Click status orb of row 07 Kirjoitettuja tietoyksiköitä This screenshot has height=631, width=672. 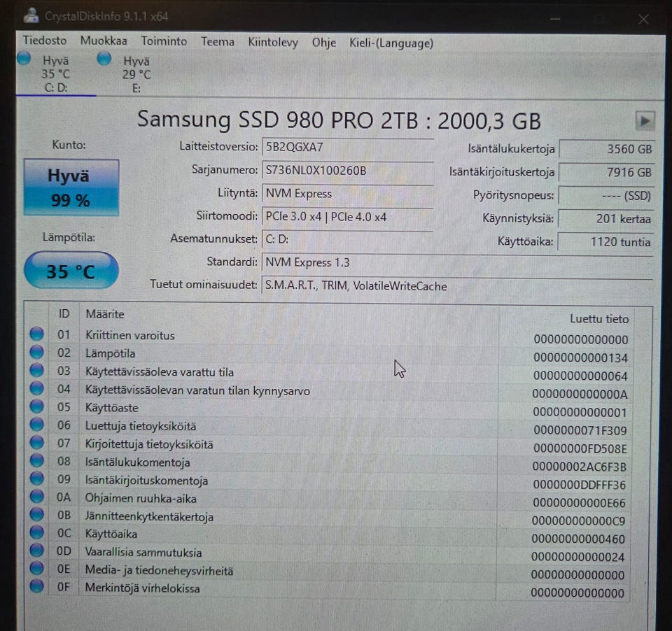pos(37,442)
